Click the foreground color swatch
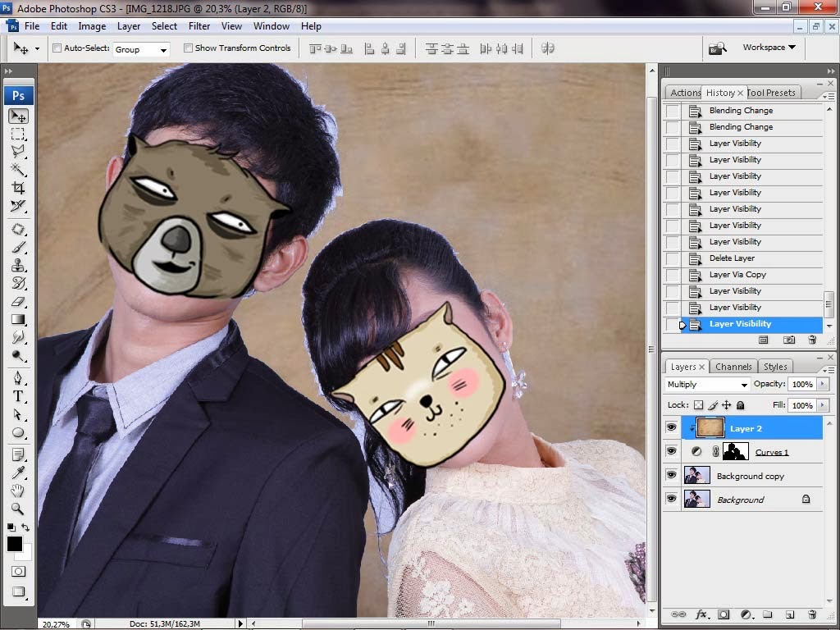The height and width of the screenshot is (630, 840). click(x=15, y=544)
